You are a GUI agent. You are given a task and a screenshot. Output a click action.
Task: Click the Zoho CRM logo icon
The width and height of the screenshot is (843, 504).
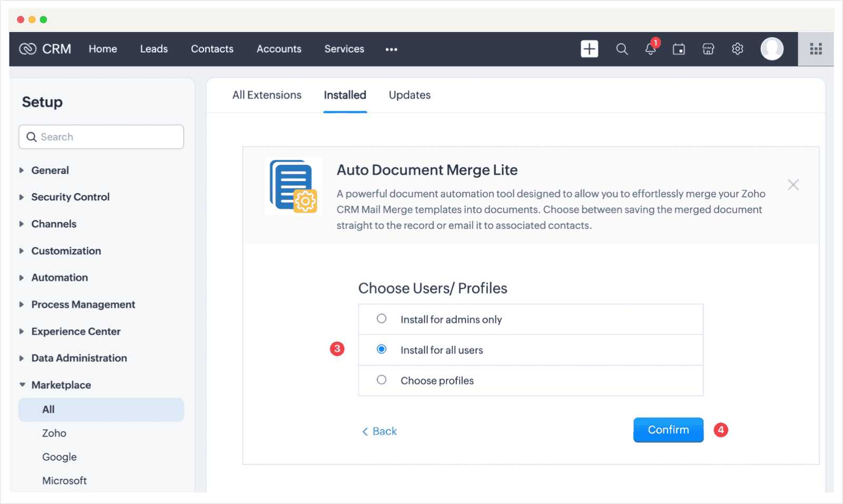27,49
